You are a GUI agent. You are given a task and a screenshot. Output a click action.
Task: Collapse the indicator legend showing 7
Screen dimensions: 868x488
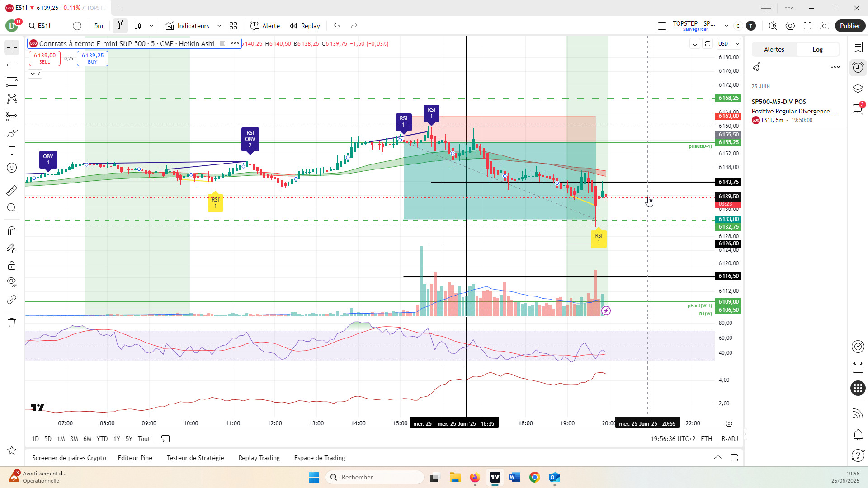tap(35, 74)
